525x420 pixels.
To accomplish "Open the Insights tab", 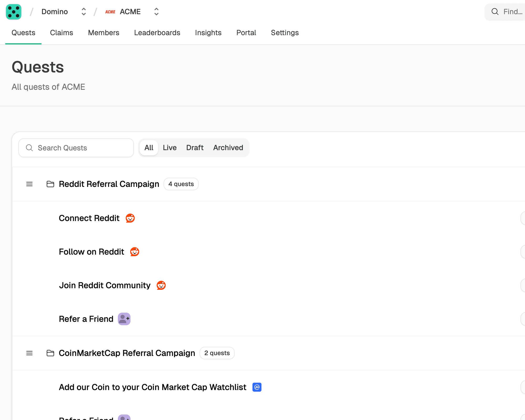I will 208,33.
